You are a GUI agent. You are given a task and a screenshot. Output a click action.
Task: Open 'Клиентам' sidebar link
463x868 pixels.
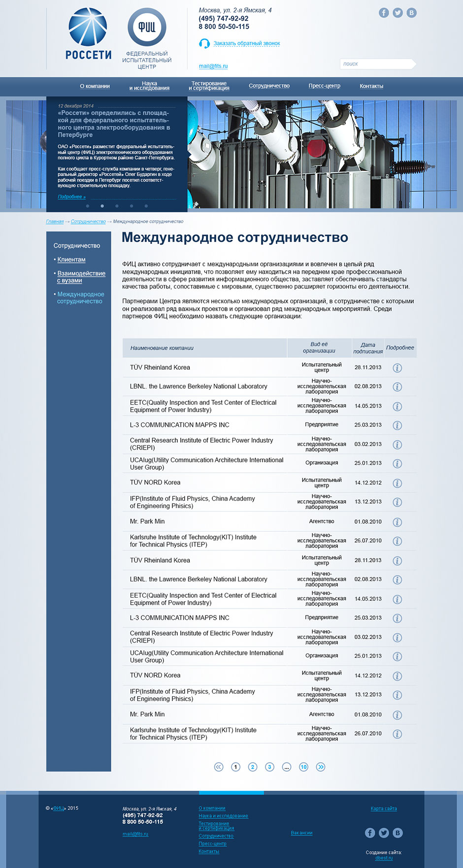(71, 259)
